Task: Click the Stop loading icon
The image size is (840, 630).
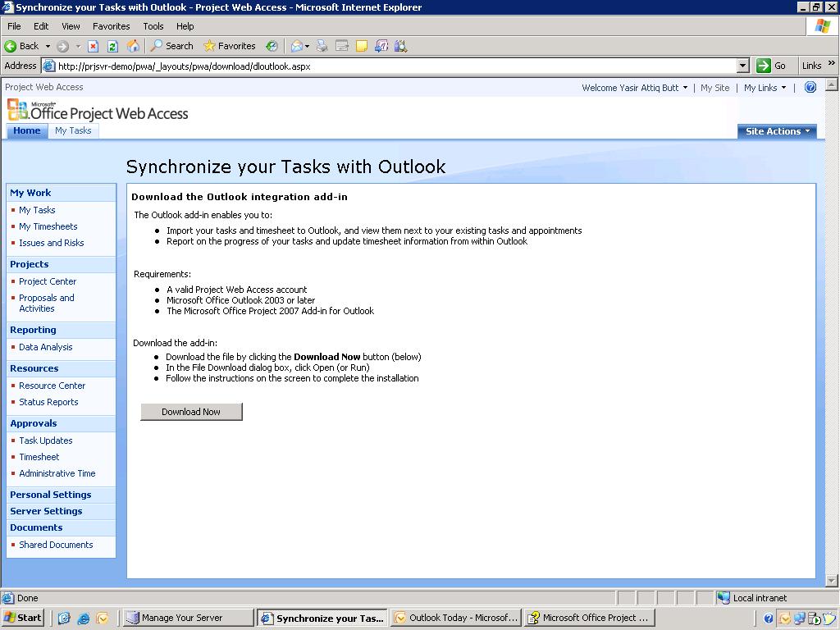Action: [94, 46]
